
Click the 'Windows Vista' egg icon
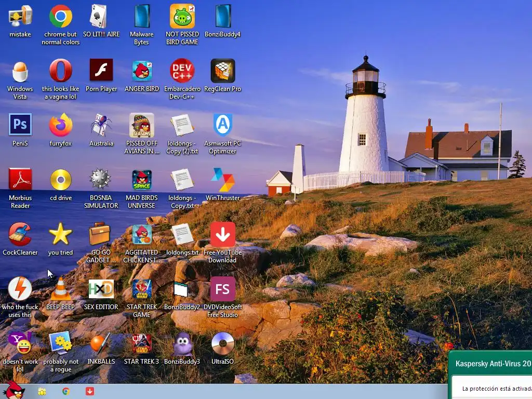pos(20,71)
